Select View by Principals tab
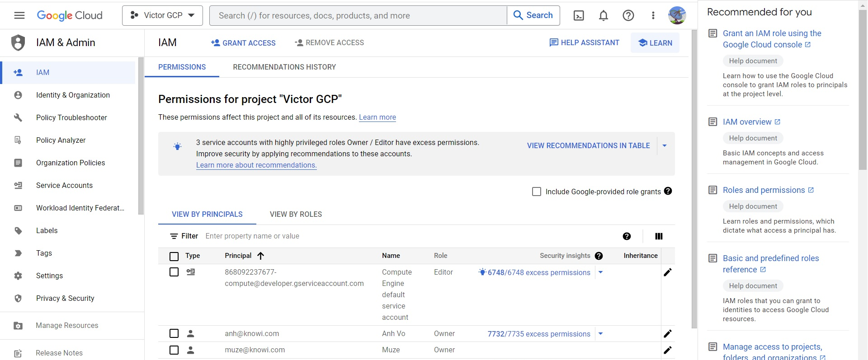The image size is (868, 360). click(x=207, y=214)
